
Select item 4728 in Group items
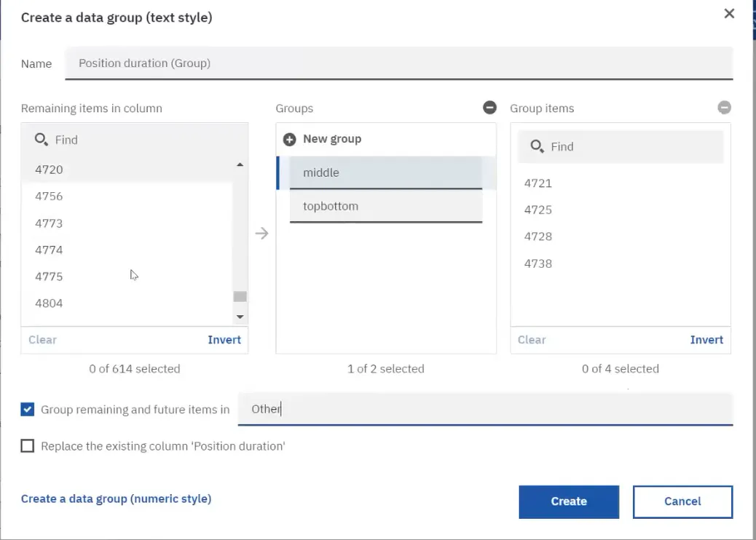pos(538,237)
